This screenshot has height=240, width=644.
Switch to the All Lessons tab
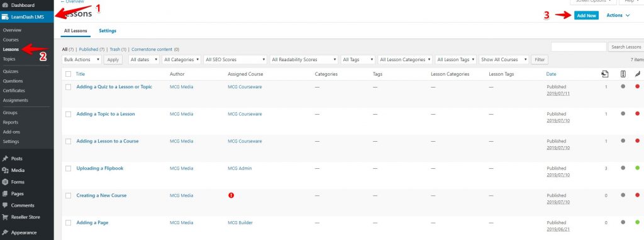pos(75,31)
